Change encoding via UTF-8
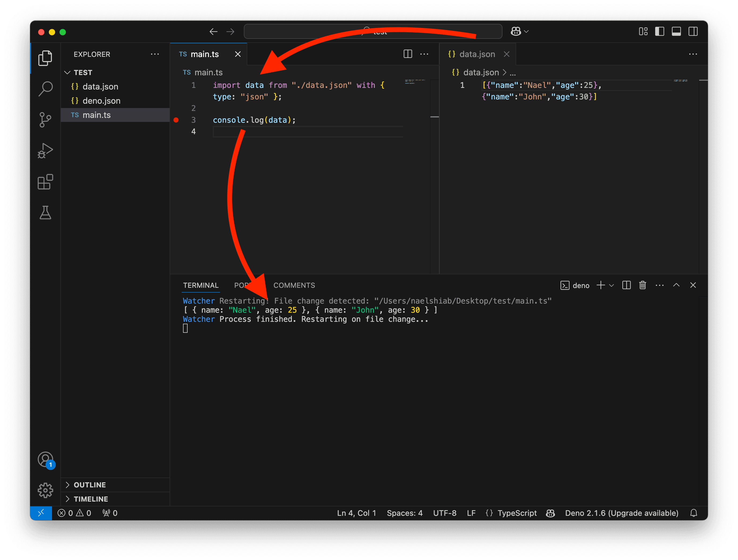Screen dimensions: 738x560 coord(444,513)
